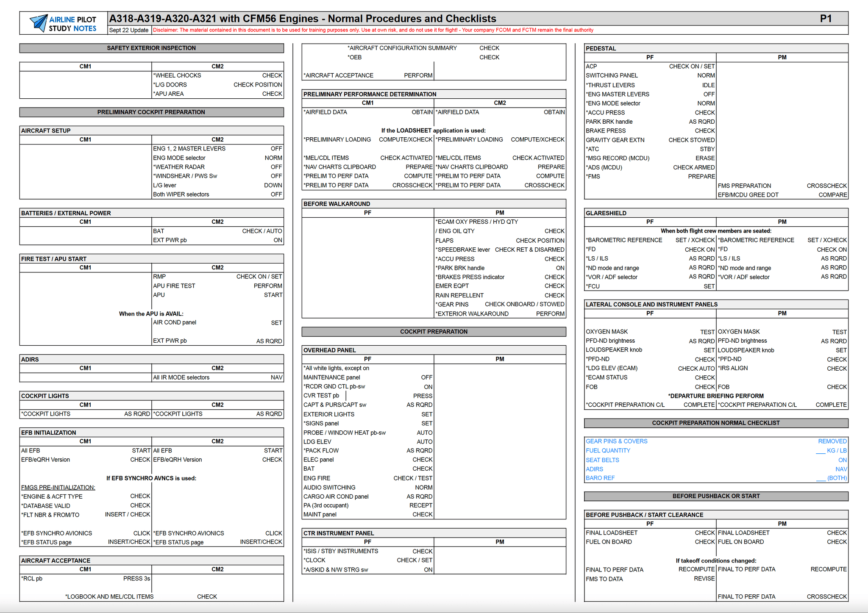Image resolution: width=868 pixels, height=613 pixels.
Task: Select the APU FIRE TEST row
Action: point(217,286)
